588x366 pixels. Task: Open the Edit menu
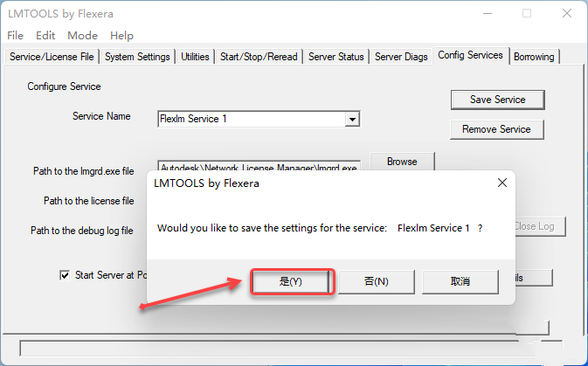pos(45,36)
